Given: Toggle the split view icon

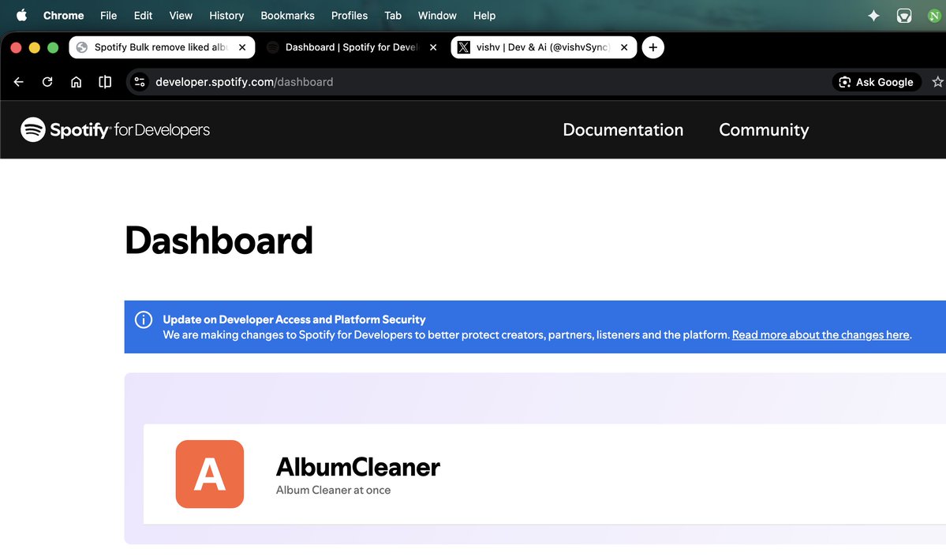Looking at the screenshot, I should point(105,82).
